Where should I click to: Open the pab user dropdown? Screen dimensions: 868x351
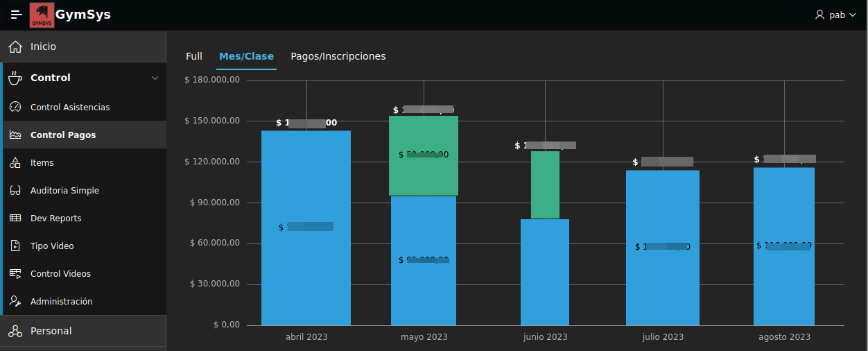tap(836, 15)
